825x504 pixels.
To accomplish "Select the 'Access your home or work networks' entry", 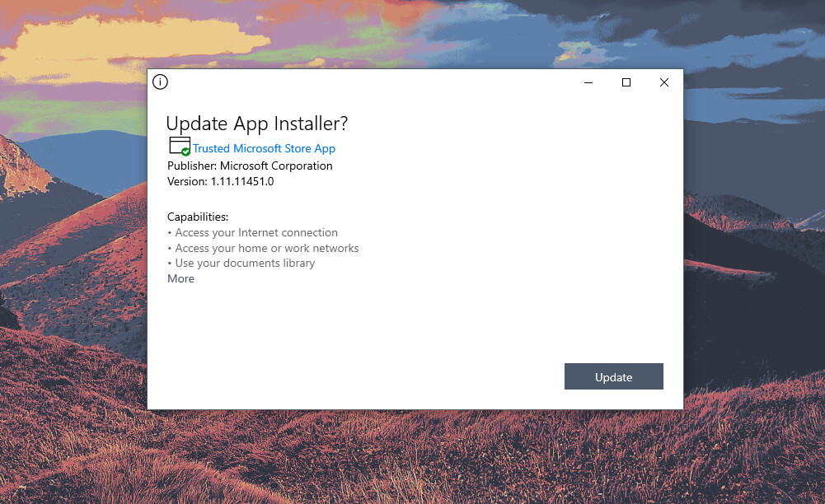I will (x=266, y=248).
